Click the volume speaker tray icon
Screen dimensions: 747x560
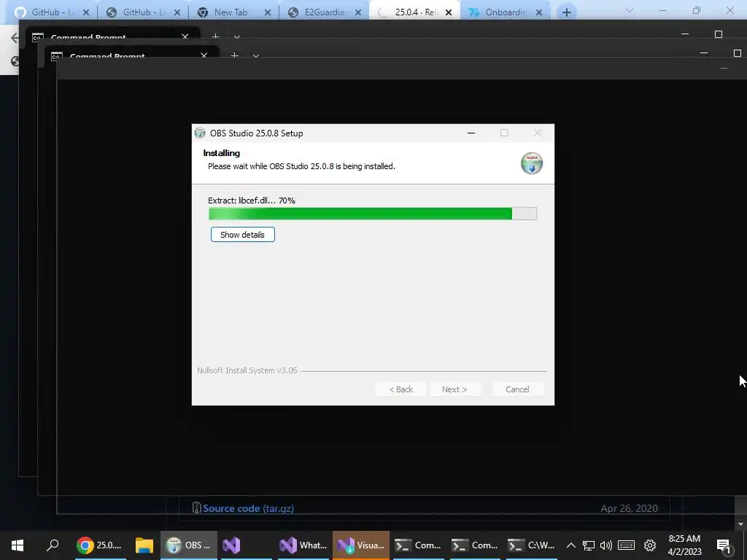click(606, 545)
